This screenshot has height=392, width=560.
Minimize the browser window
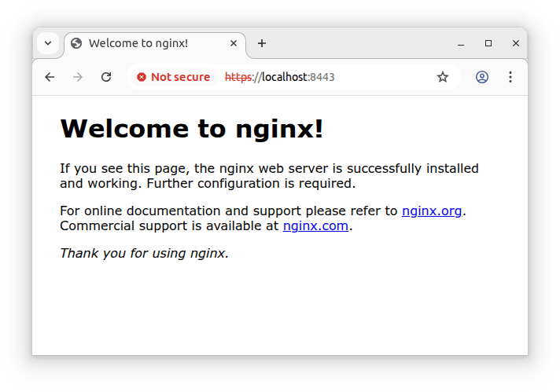[461, 43]
